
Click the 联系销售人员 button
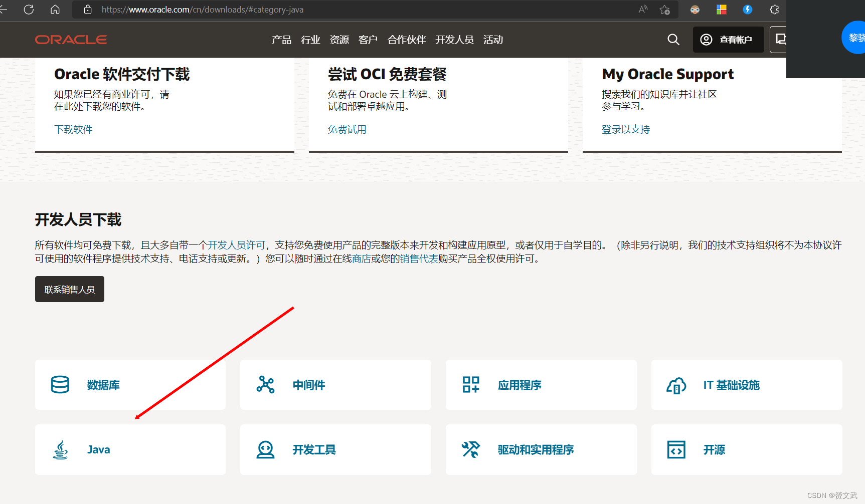[x=70, y=289]
